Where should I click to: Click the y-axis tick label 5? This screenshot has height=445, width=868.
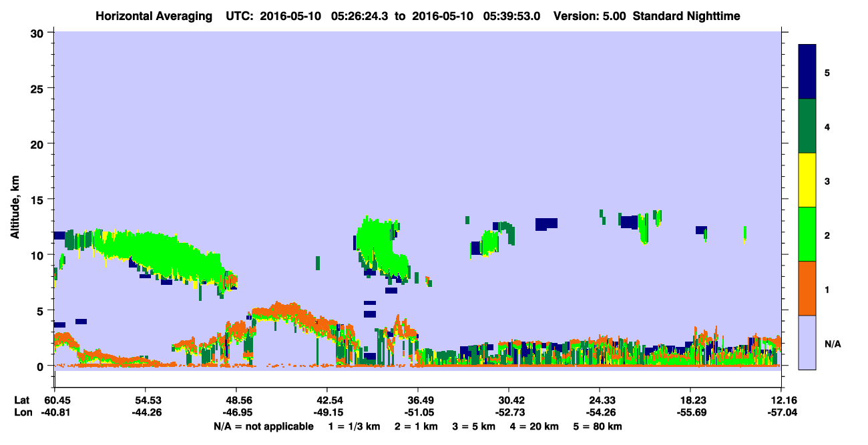coord(42,310)
